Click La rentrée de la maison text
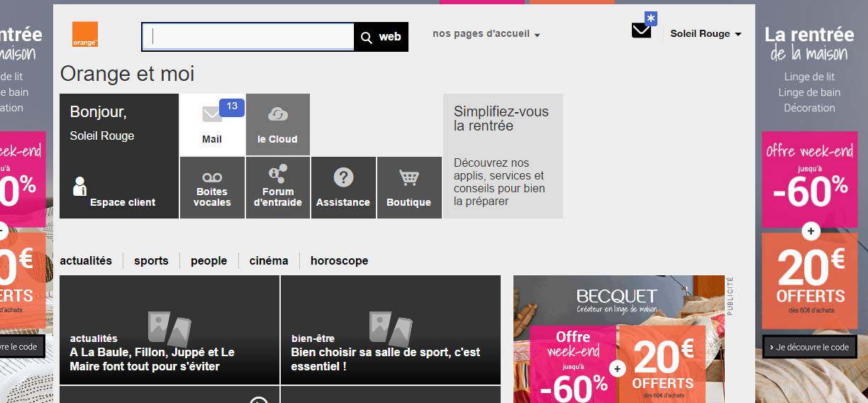 809,43
